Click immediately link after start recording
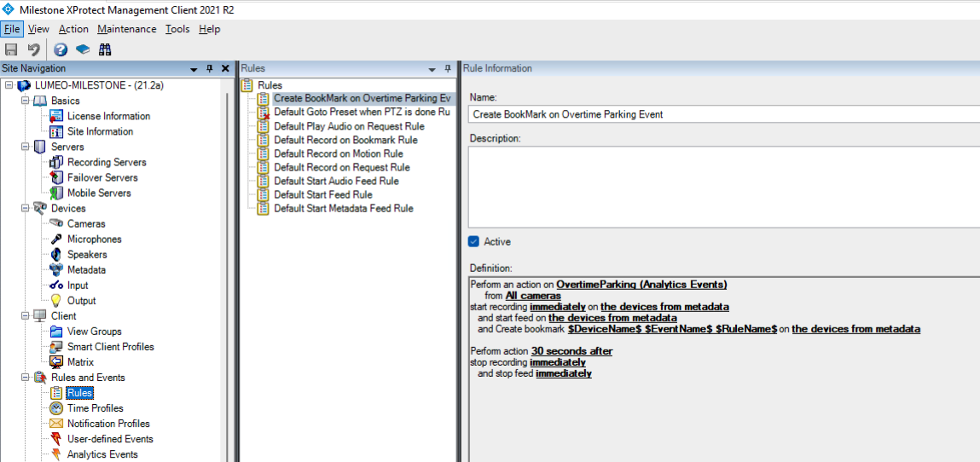Screen dimensions: 980x462 [558, 307]
